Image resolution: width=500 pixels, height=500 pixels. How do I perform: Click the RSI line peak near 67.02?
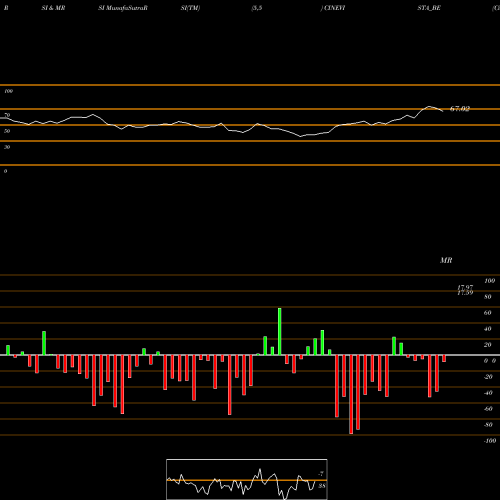pyautogui.click(x=429, y=107)
